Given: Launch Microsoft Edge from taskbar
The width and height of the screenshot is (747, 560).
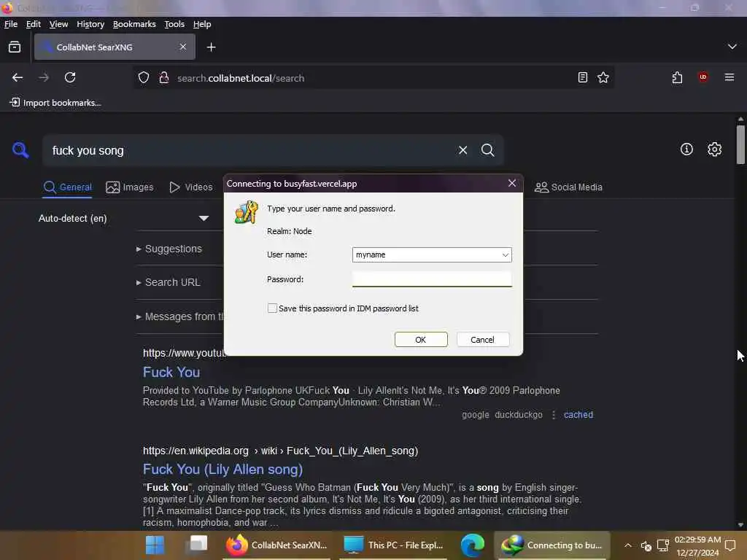Looking at the screenshot, I should tap(472, 545).
